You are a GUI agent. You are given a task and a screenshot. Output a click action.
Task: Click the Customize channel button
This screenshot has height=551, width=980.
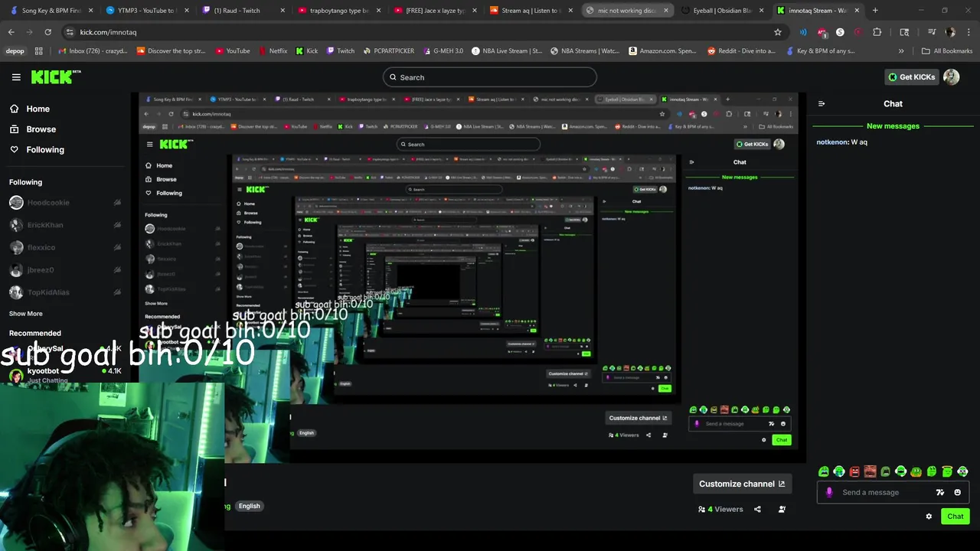click(x=741, y=484)
